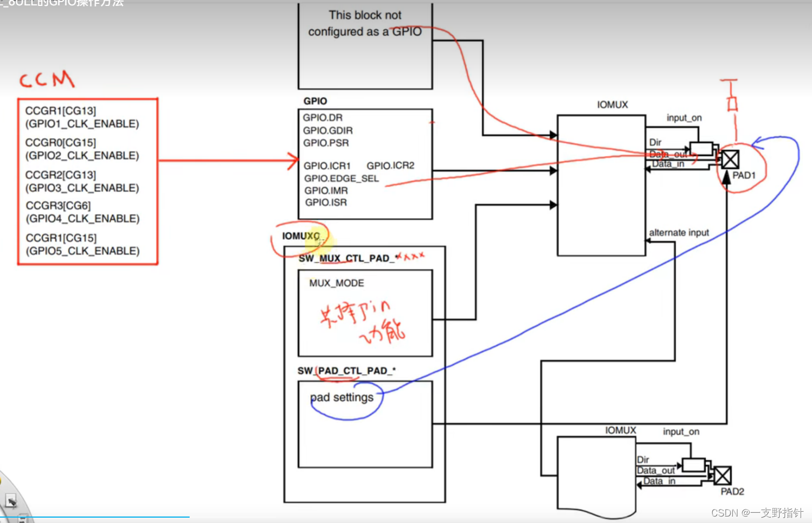Click the handwritten CCM annotation

coord(47,80)
